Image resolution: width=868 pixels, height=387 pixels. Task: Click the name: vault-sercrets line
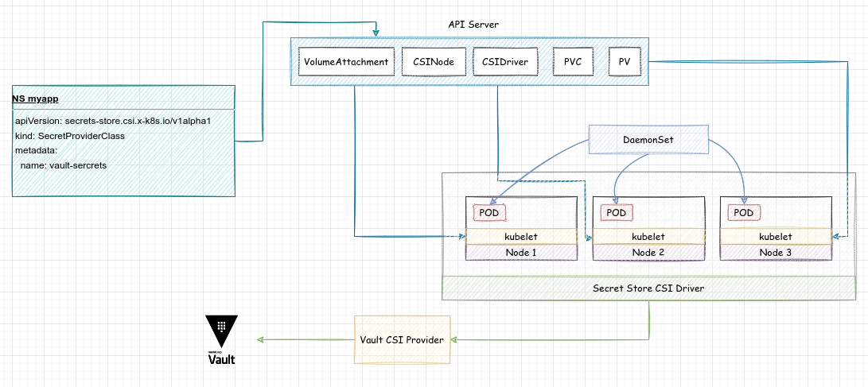[63, 165]
